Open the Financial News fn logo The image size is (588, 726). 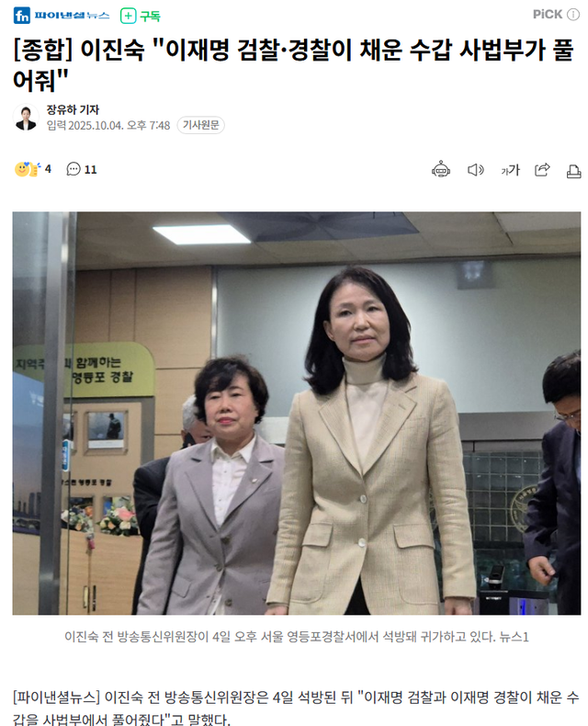point(22,16)
